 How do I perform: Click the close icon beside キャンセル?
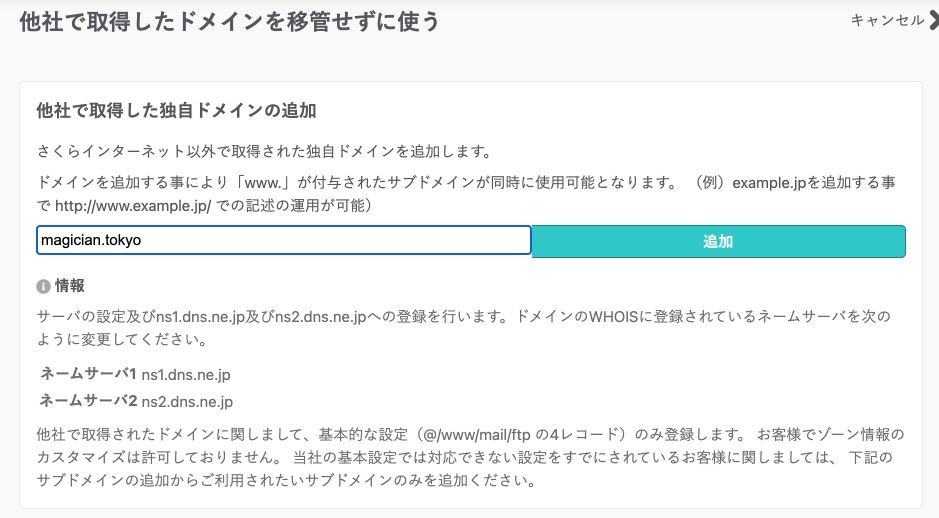click(x=932, y=20)
